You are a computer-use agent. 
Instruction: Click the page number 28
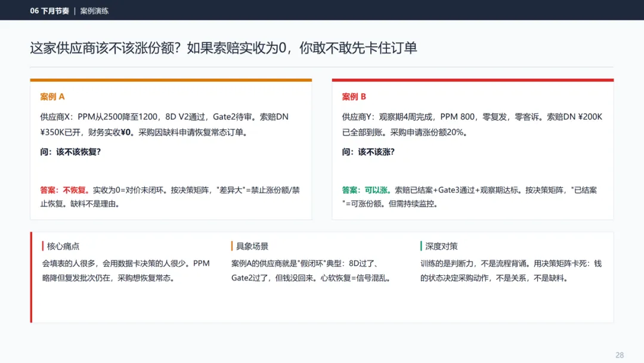(620, 355)
